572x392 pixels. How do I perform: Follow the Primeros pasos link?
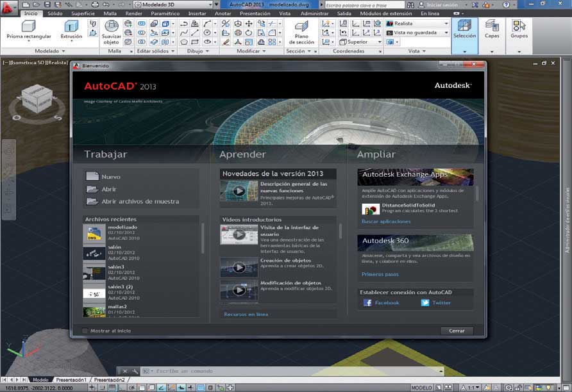380,274
